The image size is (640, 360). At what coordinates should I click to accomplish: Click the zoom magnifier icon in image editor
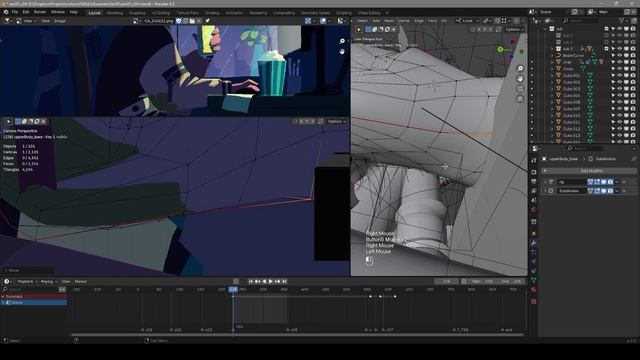(x=342, y=41)
